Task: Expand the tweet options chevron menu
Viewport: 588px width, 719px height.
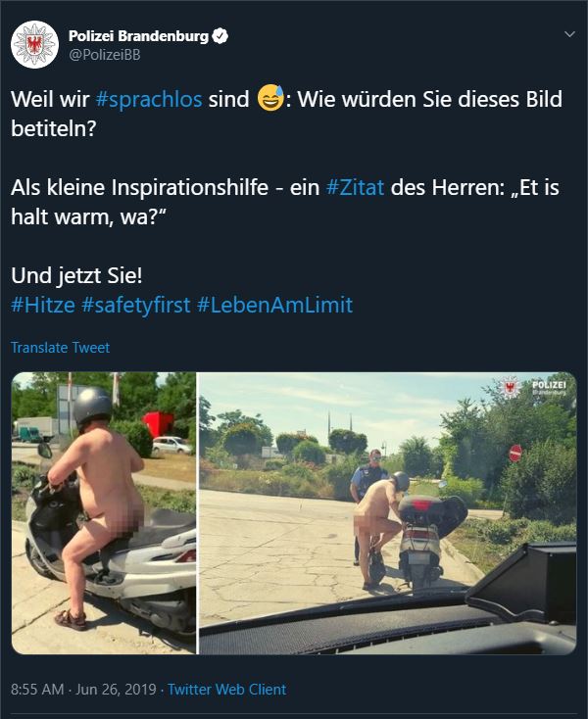Action: (569, 34)
